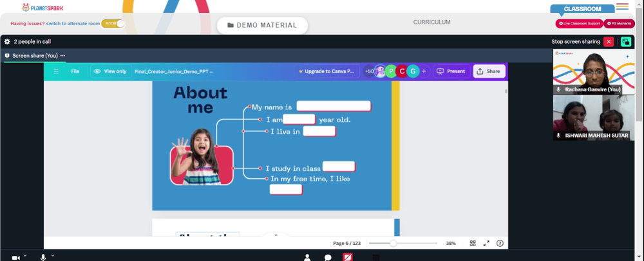644x261 pixels.
Task: Click Ishwari Mahesh Sutar video thumbnail
Action: click(594, 118)
